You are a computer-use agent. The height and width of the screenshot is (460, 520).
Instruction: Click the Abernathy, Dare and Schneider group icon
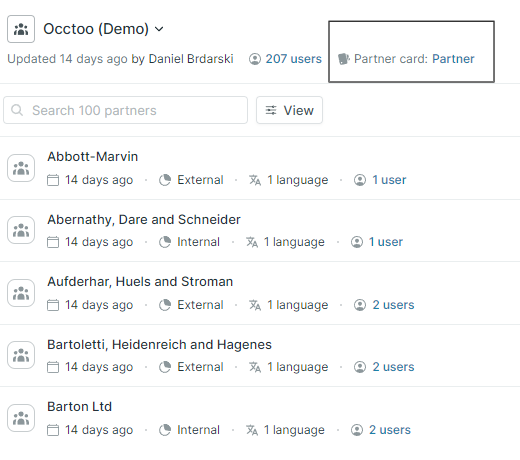[x=21, y=230]
